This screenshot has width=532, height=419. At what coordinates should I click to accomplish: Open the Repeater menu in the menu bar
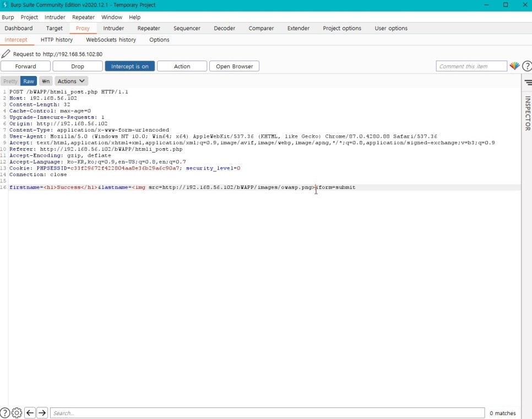83,17
